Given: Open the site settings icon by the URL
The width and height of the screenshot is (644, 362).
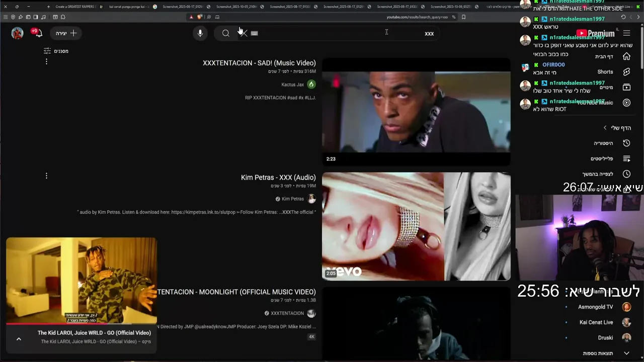Looking at the screenshot, I should (454, 17).
